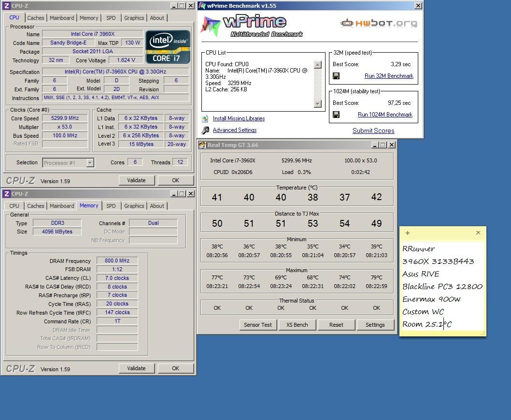Click the wPrime title bar app icon
This screenshot has width=511, height=420.
(x=202, y=5)
